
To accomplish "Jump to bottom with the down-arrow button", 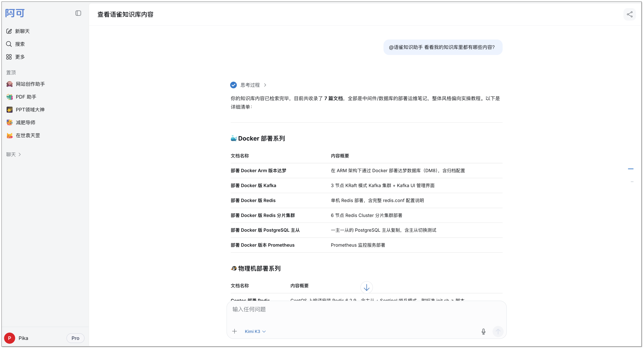I will point(367,287).
